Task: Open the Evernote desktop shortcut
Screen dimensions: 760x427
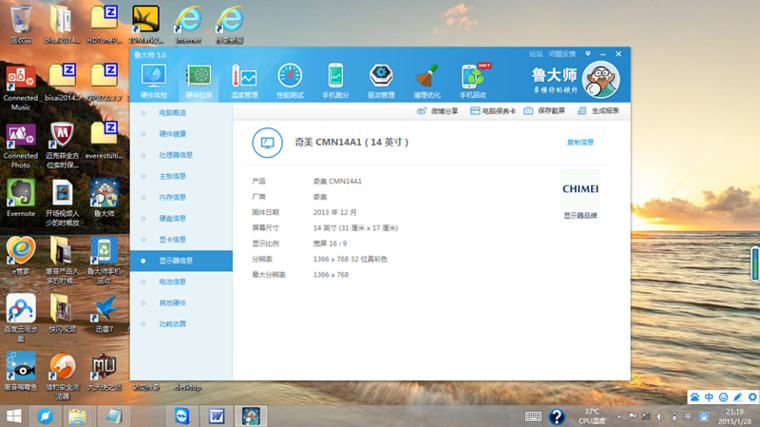Action: click(20, 198)
